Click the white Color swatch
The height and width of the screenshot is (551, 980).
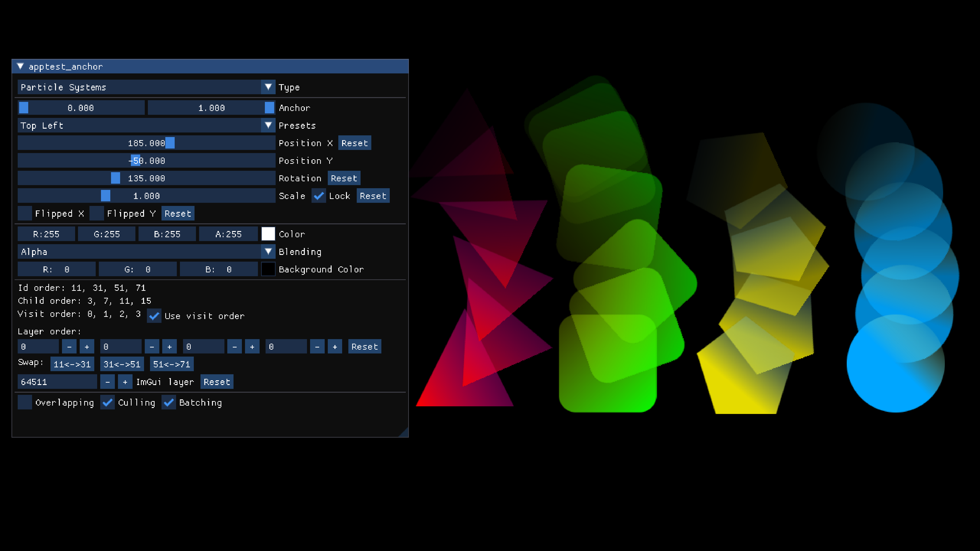coord(268,234)
